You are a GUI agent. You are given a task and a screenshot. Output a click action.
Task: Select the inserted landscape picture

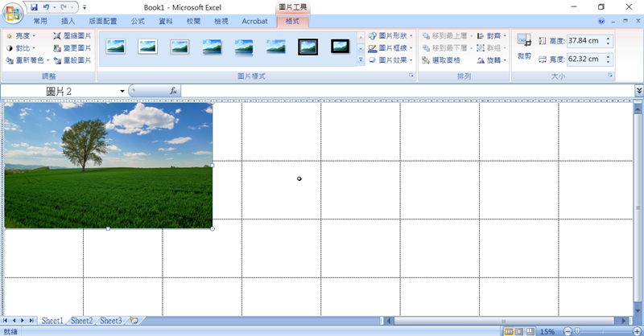(x=109, y=166)
